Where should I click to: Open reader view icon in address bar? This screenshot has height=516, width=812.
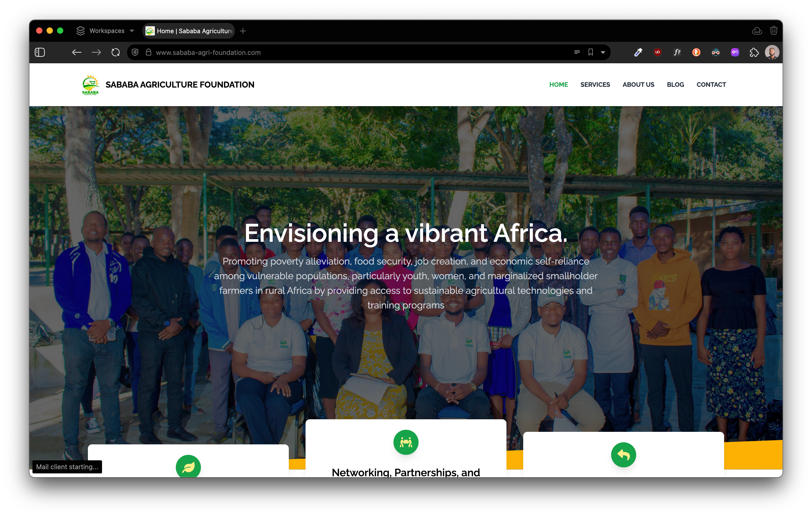click(577, 52)
